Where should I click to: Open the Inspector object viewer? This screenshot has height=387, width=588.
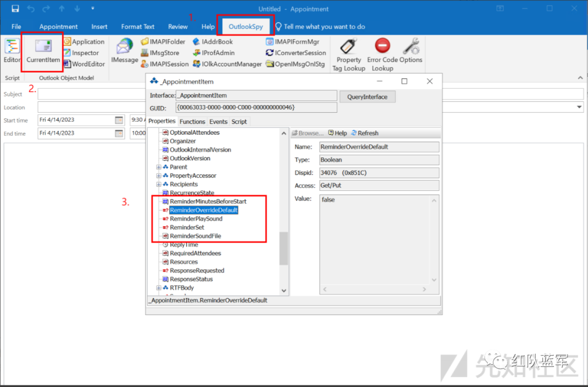click(x=81, y=53)
